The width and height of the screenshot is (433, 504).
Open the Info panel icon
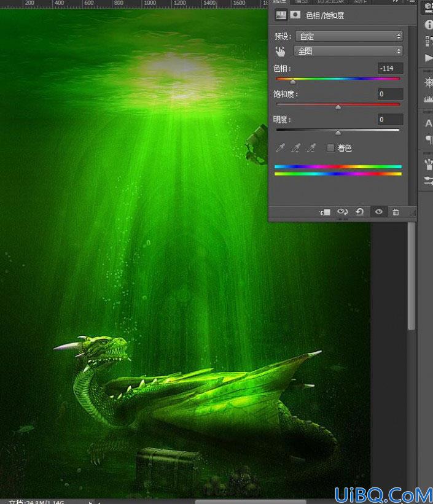click(429, 25)
